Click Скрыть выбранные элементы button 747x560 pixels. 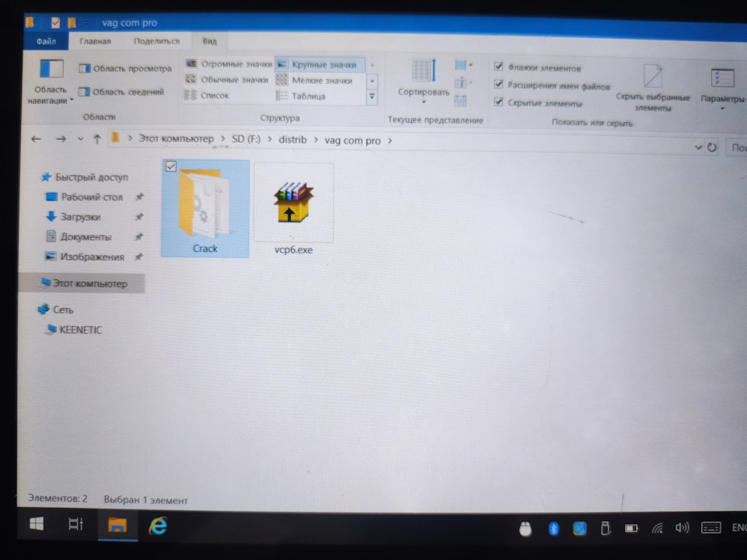pos(652,88)
